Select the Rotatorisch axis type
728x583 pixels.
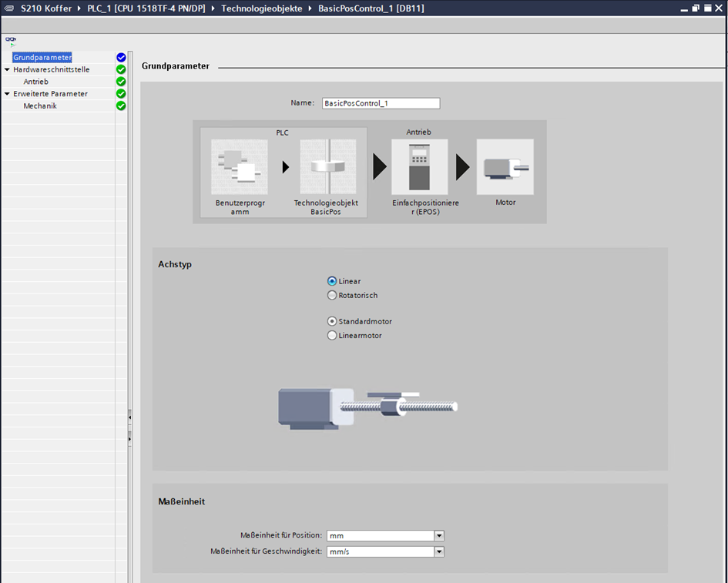[332, 296]
